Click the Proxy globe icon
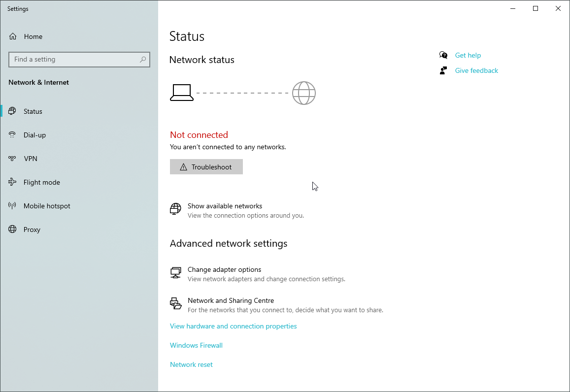 [12, 229]
